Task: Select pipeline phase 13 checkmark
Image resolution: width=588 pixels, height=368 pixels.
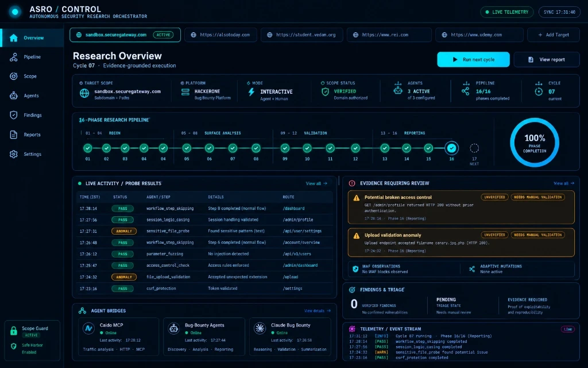Action: point(385,148)
